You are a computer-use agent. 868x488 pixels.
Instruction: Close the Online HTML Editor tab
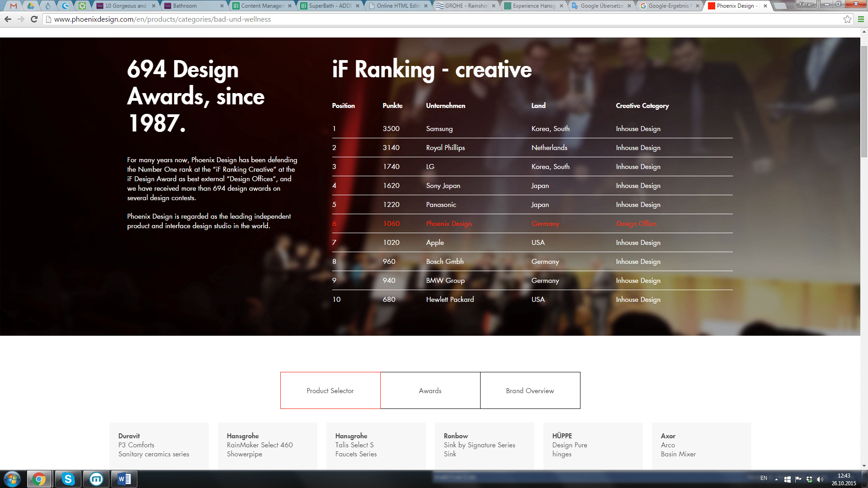[425, 6]
